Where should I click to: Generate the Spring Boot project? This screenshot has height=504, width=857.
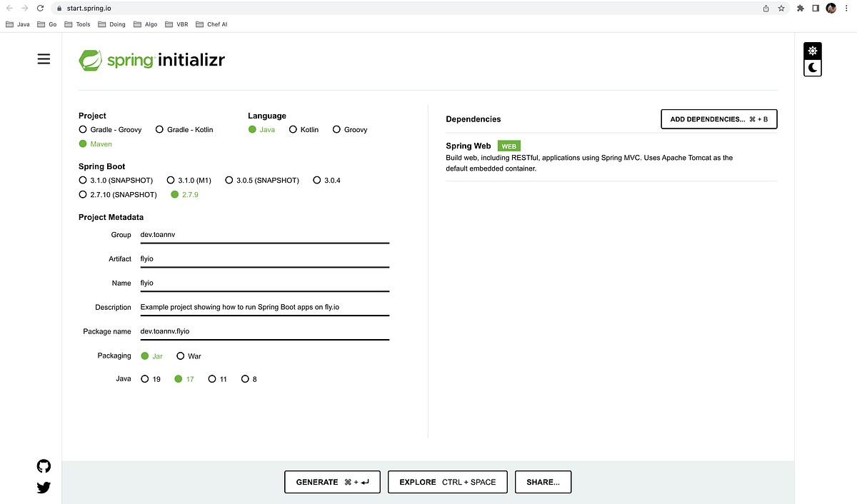pyautogui.click(x=331, y=482)
